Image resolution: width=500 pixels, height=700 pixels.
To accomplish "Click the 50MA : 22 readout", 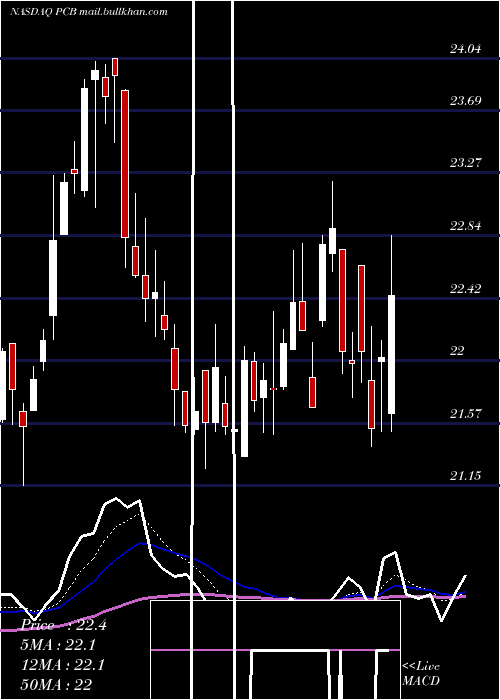I will [x=57, y=684].
